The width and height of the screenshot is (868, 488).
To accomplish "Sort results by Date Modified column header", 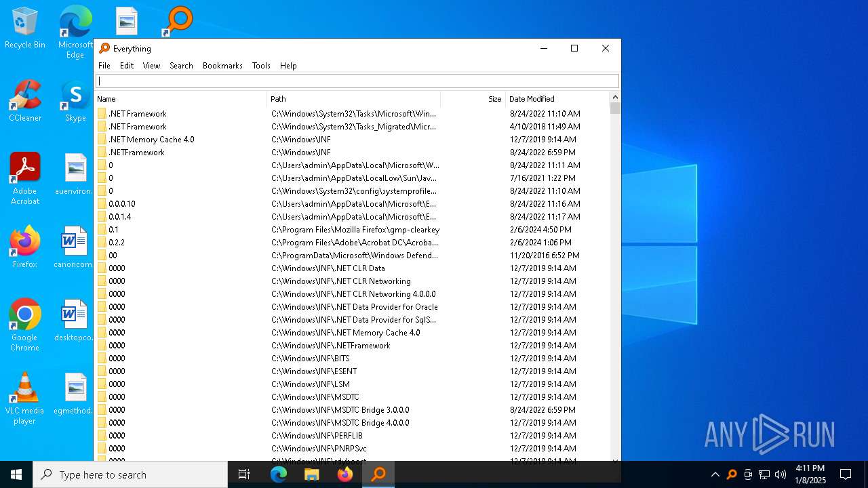I will click(x=557, y=99).
